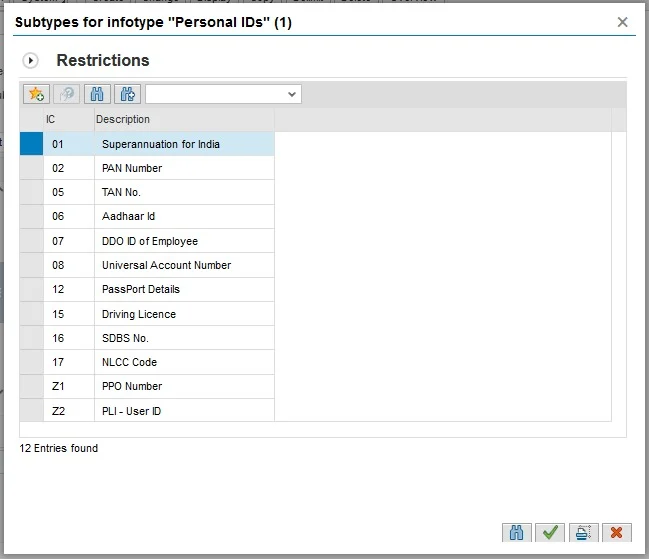Click the IC code 16 cell

[x=69, y=338]
